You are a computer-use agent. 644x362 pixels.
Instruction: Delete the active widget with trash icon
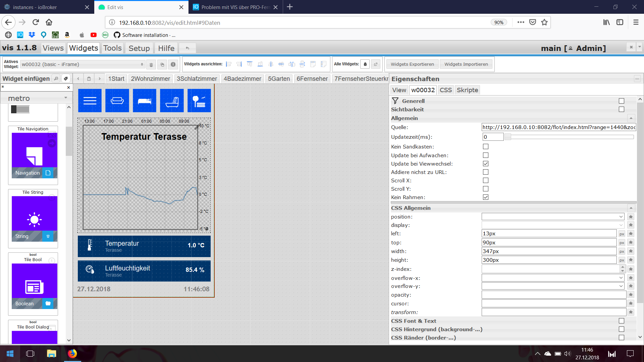coord(151,65)
